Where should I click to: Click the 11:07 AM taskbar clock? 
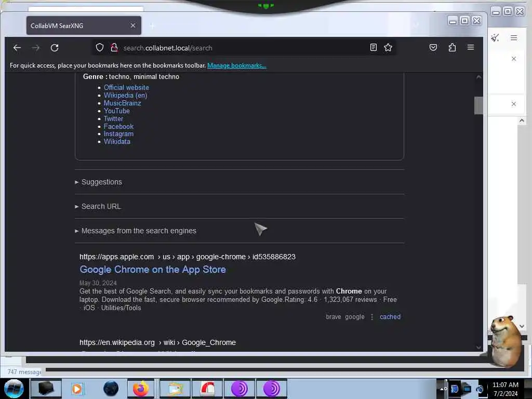(x=505, y=389)
